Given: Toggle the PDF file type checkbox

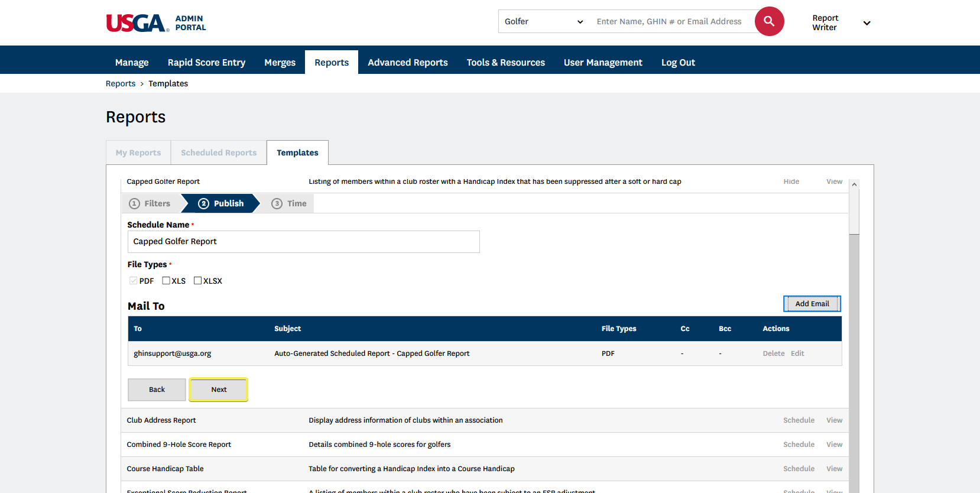Looking at the screenshot, I should click(134, 281).
